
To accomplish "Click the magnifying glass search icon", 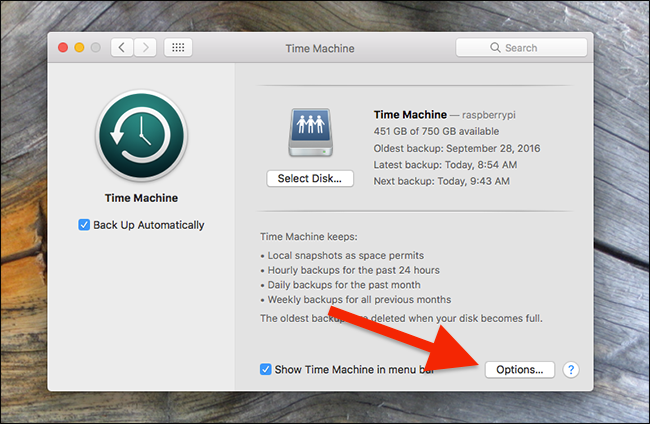I will point(495,47).
